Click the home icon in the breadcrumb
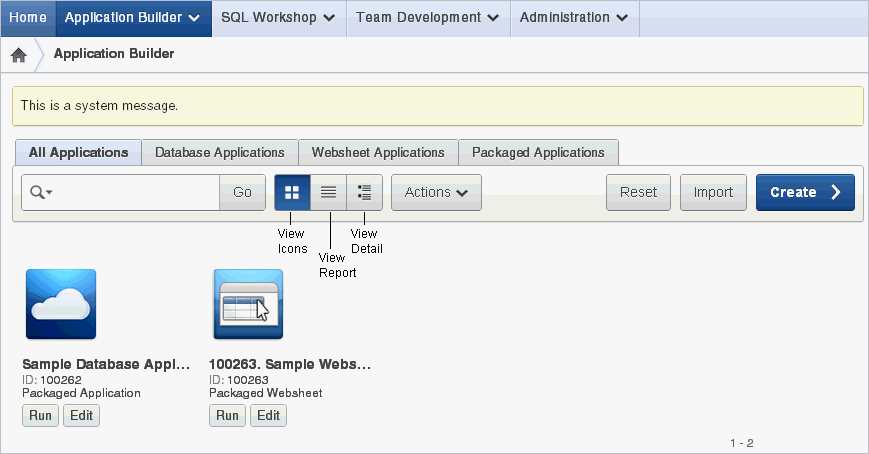The image size is (869, 454). point(18,54)
